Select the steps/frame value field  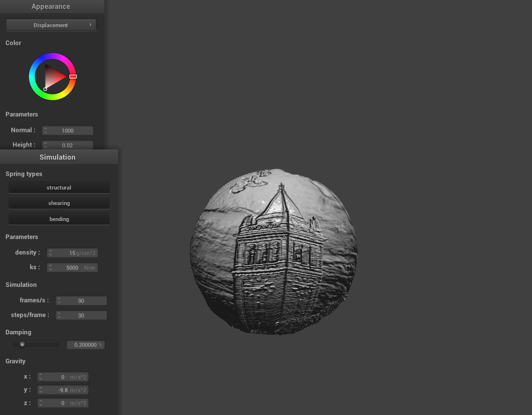[83, 315]
